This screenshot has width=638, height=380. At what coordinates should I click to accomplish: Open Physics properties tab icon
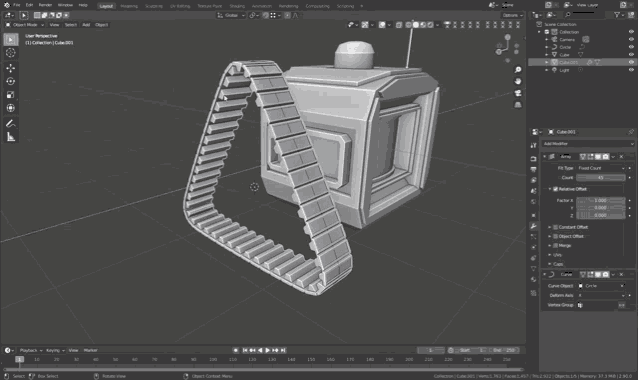(x=533, y=247)
